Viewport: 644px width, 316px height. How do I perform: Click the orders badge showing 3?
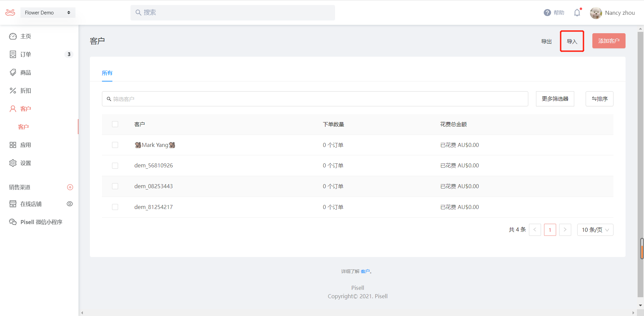click(x=69, y=54)
